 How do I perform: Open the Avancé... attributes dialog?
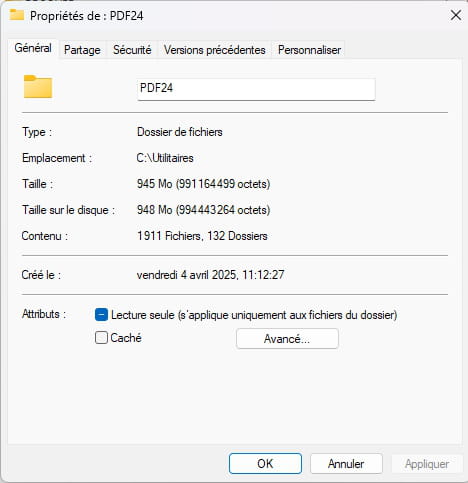287,339
